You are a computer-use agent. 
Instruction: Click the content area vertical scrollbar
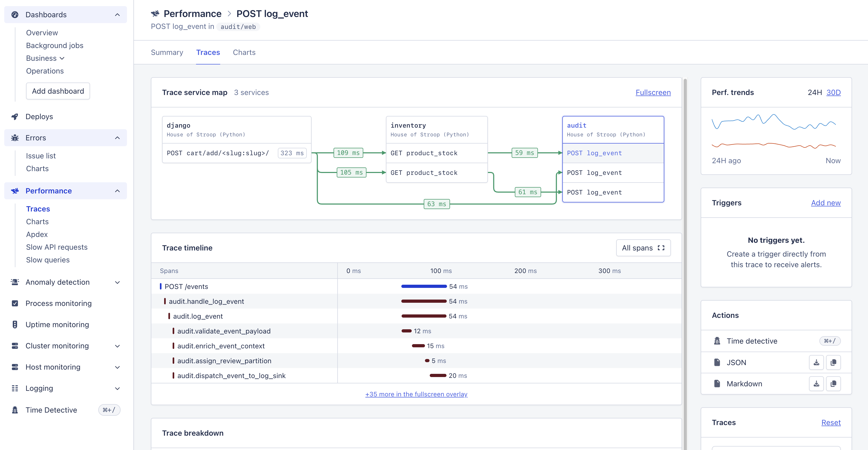[685, 264]
